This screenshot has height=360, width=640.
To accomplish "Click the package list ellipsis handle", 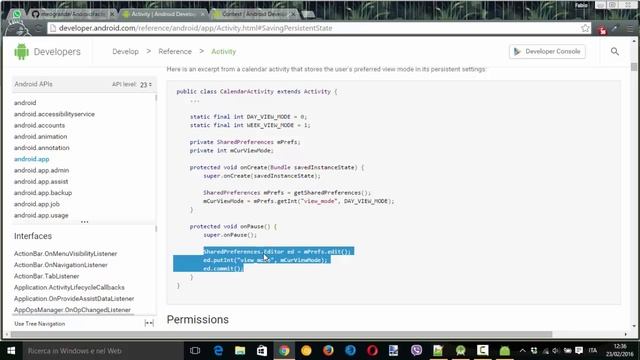I will (x=84, y=222).
